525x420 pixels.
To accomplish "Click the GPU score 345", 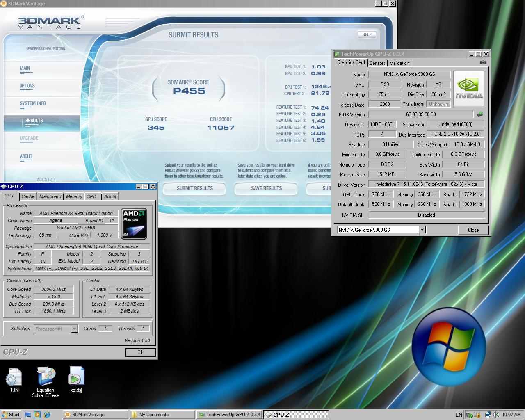I will [x=156, y=128].
